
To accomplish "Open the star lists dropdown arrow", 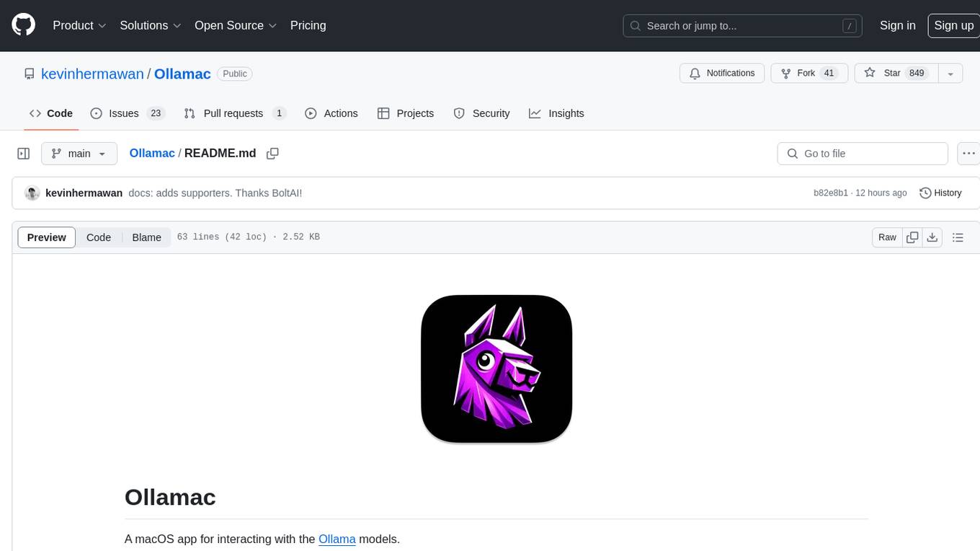I will tap(950, 74).
